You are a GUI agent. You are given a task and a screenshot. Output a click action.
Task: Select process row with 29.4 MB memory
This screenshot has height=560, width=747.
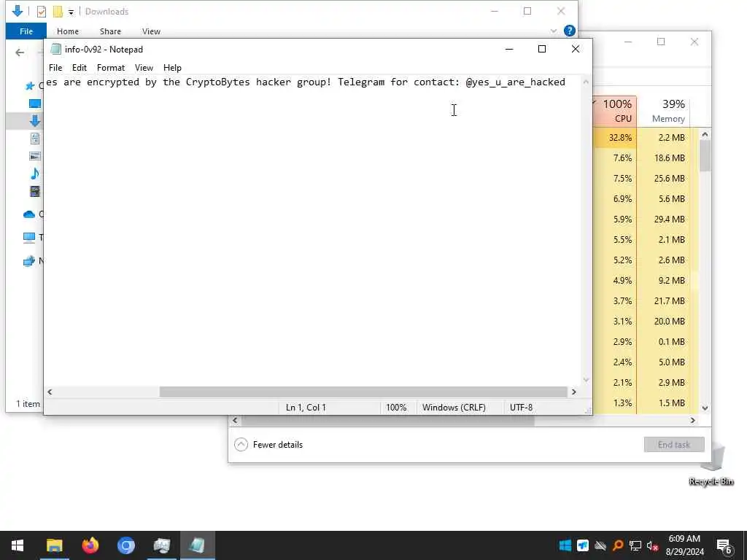tap(646, 219)
